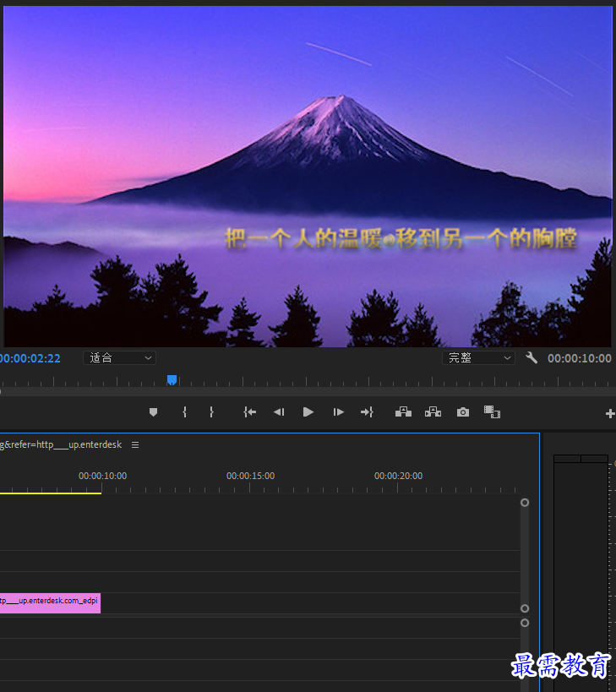Step forward one frame

[x=339, y=412]
